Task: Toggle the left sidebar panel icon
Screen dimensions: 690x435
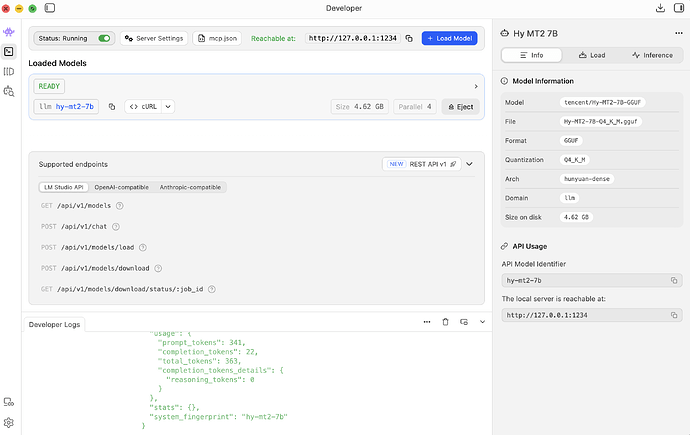Action: point(50,8)
